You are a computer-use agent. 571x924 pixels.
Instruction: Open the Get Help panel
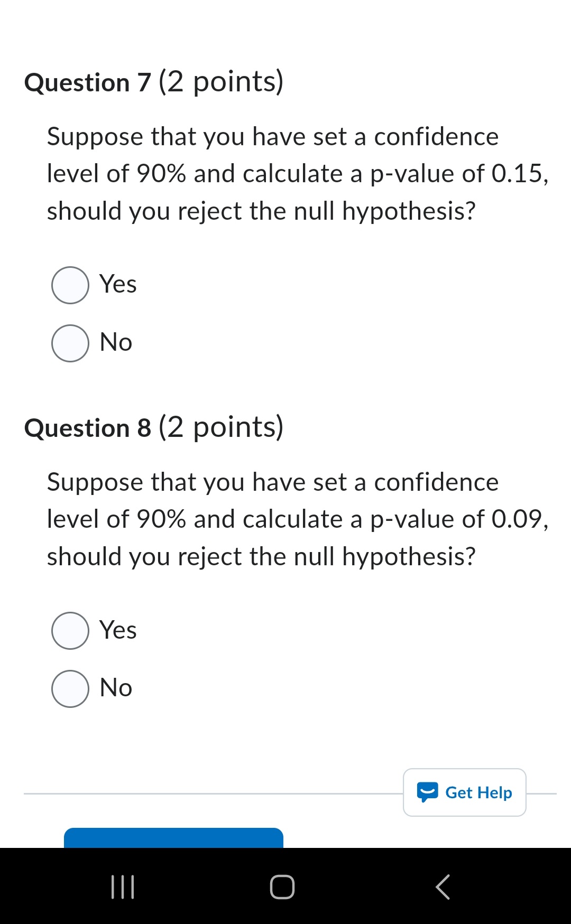(464, 792)
